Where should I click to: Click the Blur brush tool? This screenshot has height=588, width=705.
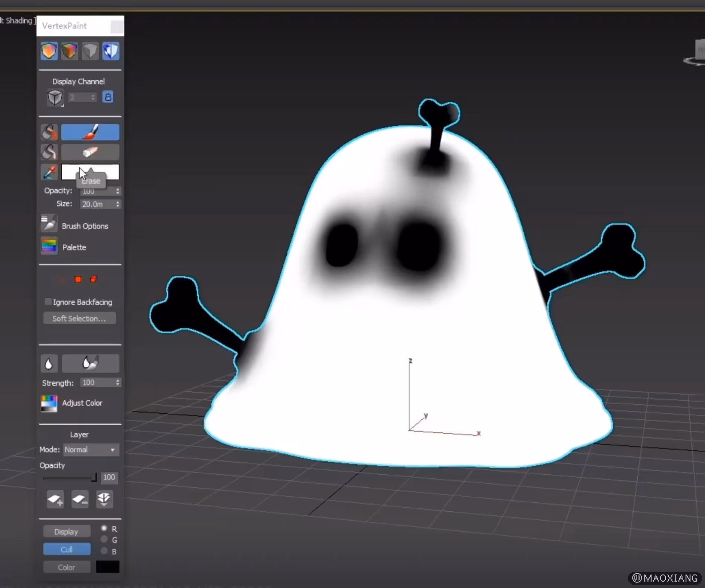pos(90,363)
